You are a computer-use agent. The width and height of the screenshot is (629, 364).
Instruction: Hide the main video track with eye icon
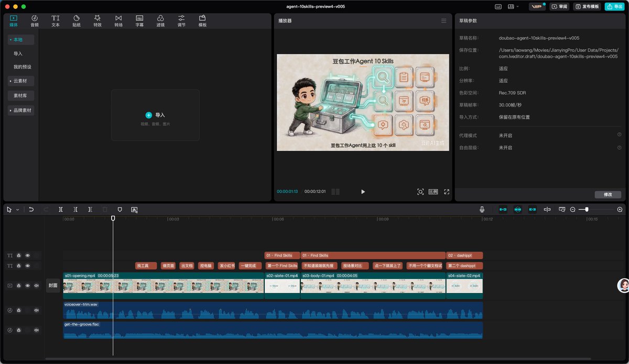coord(28,285)
